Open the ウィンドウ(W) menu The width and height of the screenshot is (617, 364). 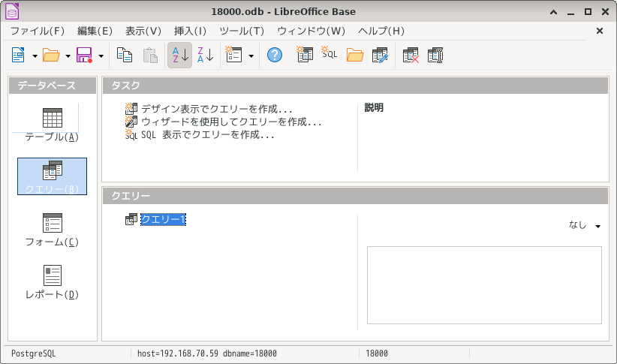(311, 31)
